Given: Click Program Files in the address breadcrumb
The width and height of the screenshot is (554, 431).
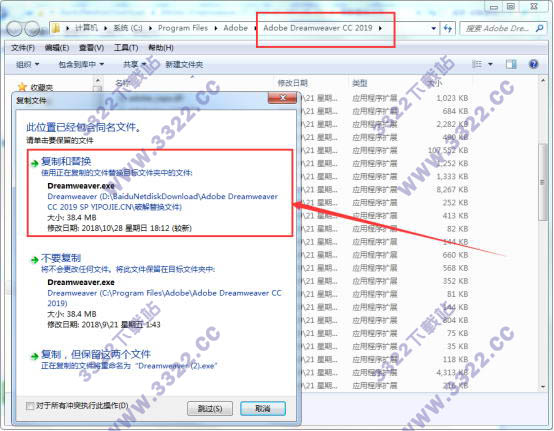Looking at the screenshot, I should [183, 28].
